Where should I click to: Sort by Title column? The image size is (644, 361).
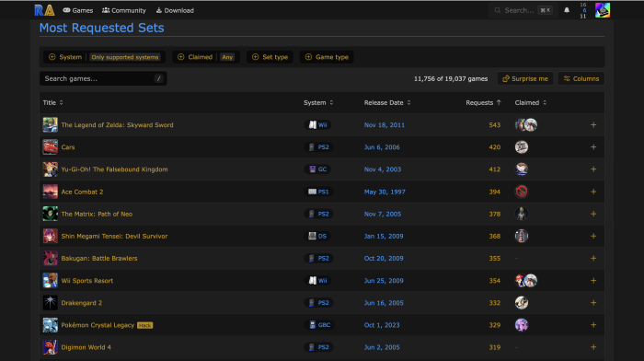click(x=53, y=103)
